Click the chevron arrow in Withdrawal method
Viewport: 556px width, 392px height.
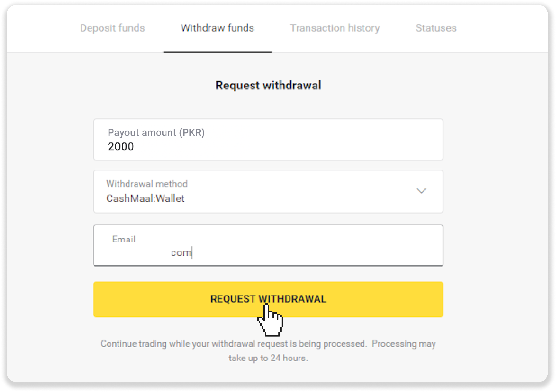tap(421, 191)
